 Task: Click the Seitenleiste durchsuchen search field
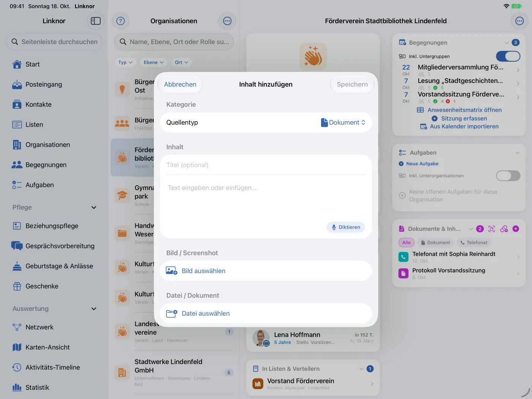point(54,42)
